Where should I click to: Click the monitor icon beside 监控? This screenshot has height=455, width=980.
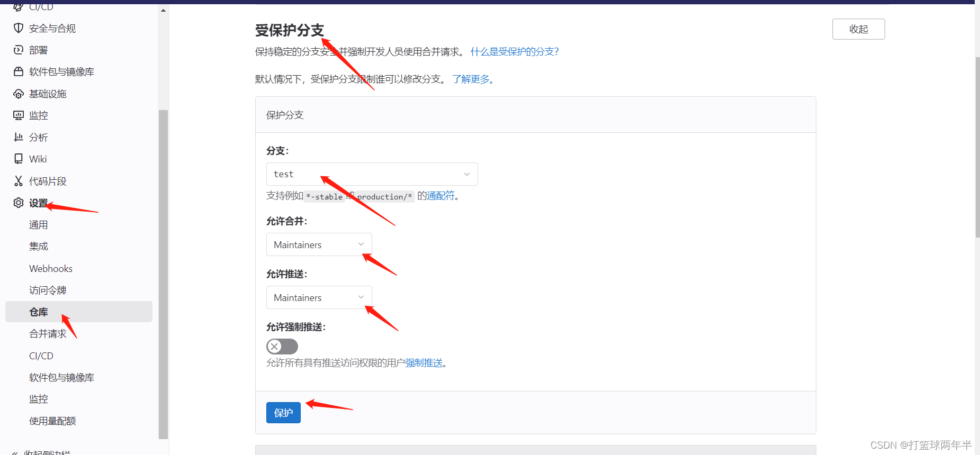click(19, 115)
